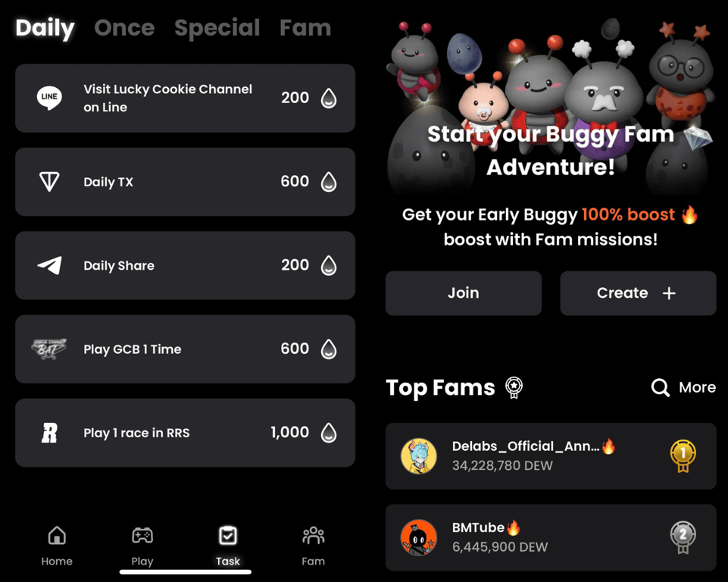Click the search magnifier beside More

coord(661,387)
